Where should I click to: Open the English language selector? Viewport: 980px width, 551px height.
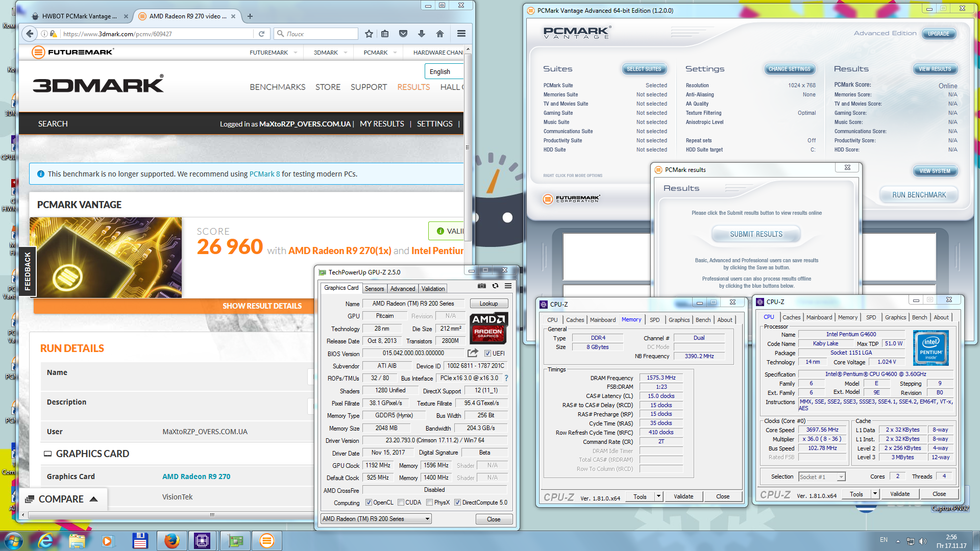click(x=444, y=71)
